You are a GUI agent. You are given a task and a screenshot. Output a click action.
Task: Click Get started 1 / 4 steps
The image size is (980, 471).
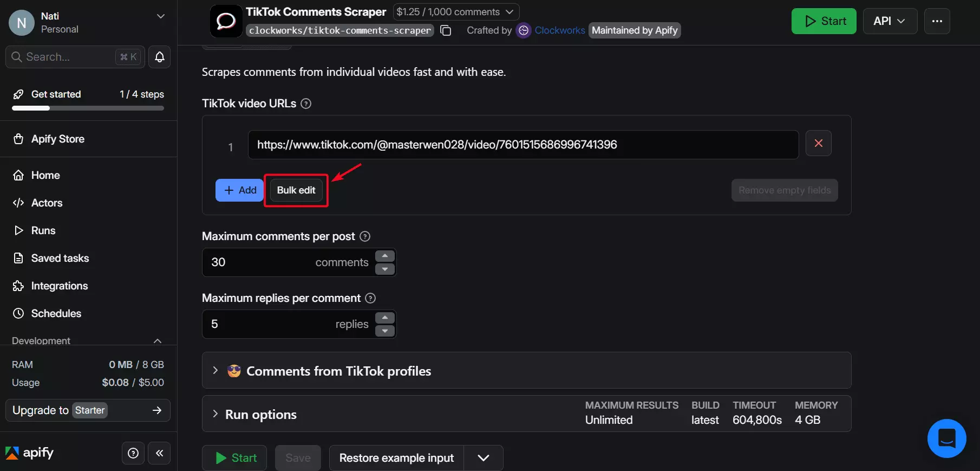point(88,94)
